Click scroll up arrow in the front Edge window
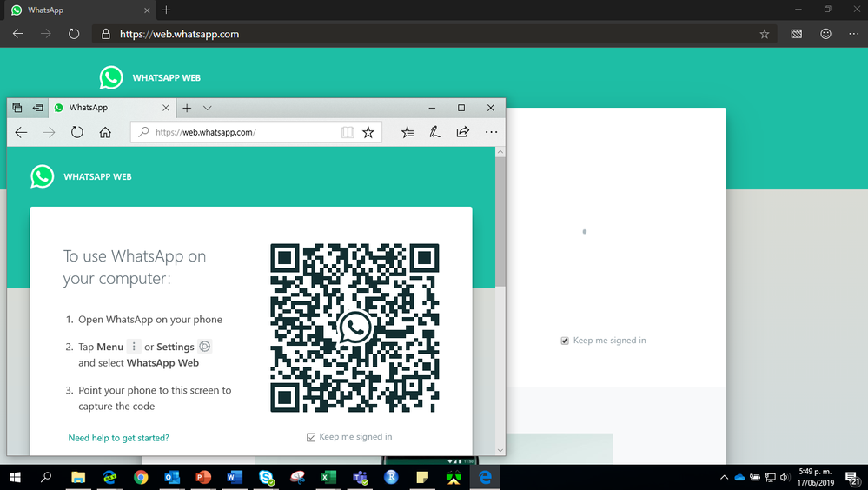 (500, 152)
